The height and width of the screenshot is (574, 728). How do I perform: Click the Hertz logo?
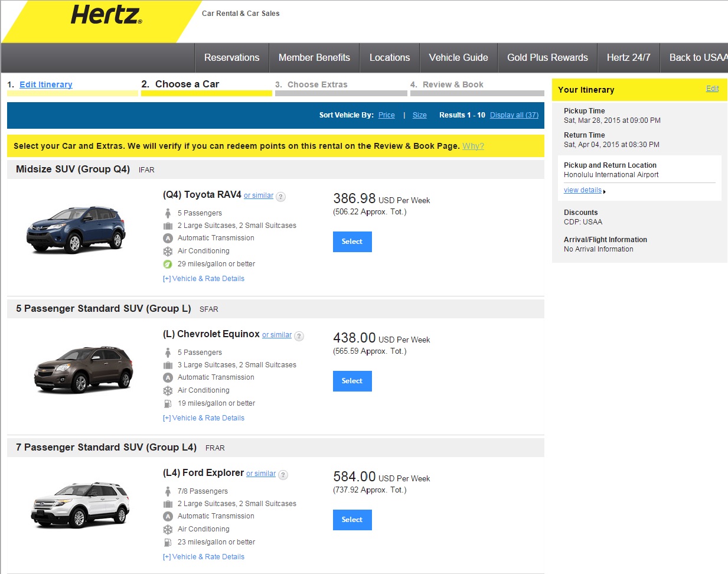tap(107, 15)
